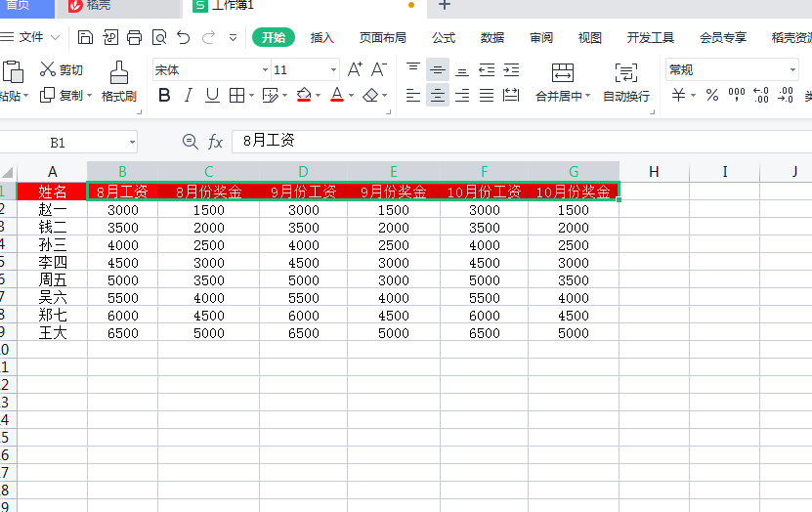Apply currency yen format icon

tap(678, 95)
